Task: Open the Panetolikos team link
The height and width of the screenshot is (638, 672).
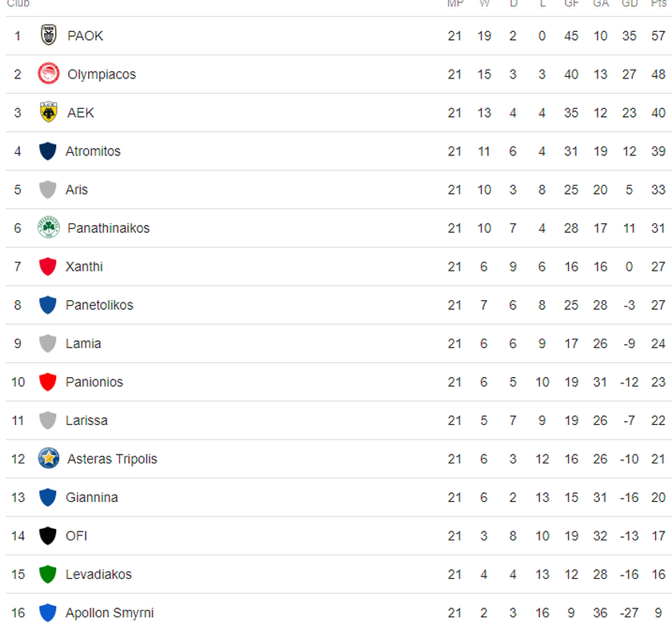Action: (99, 305)
